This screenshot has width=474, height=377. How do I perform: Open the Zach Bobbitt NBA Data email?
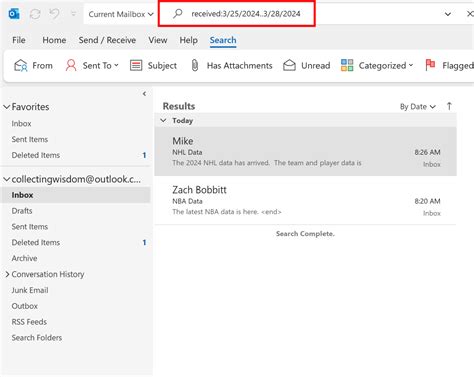click(305, 200)
